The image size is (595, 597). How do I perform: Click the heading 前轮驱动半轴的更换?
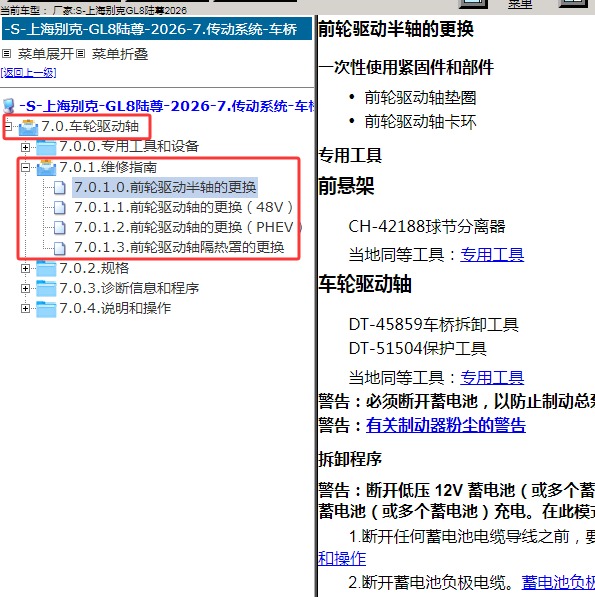(x=396, y=29)
